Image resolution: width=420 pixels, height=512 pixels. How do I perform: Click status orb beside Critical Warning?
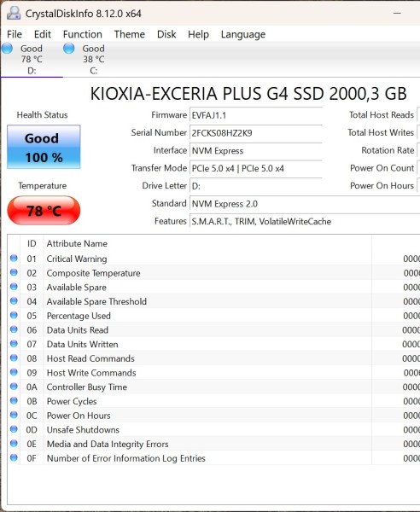tap(14, 259)
